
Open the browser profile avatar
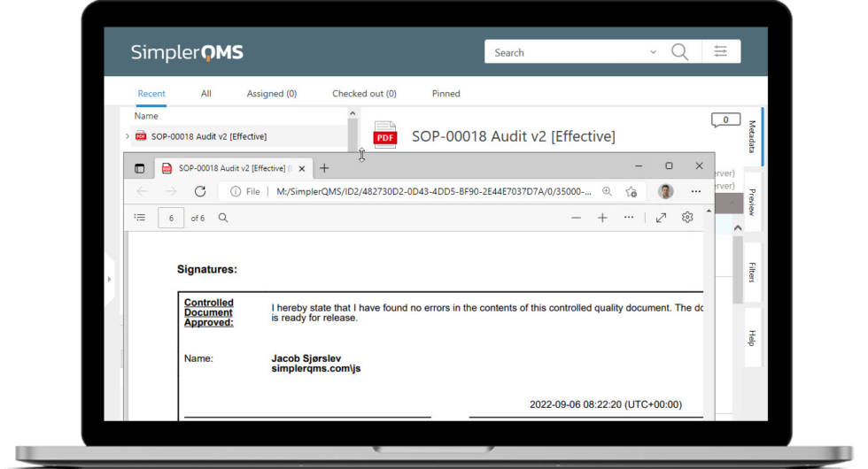[x=665, y=191]
